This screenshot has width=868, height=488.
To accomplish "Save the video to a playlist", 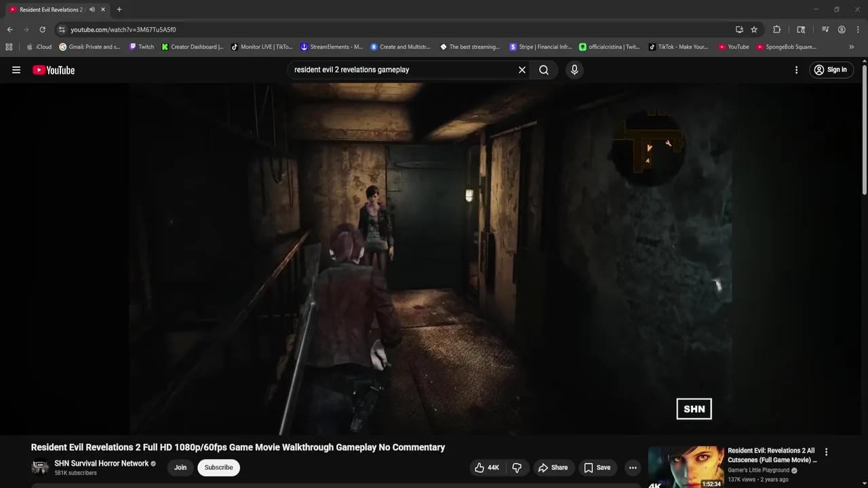I will tap(597, 468).
